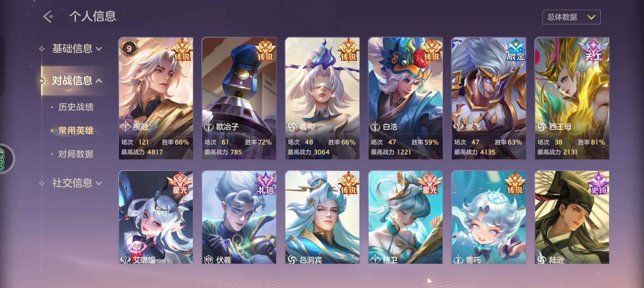This screenshot has height=288, width=644.
Task: Click the 限定 badge on 张飞 card
Action: (515, 50)
